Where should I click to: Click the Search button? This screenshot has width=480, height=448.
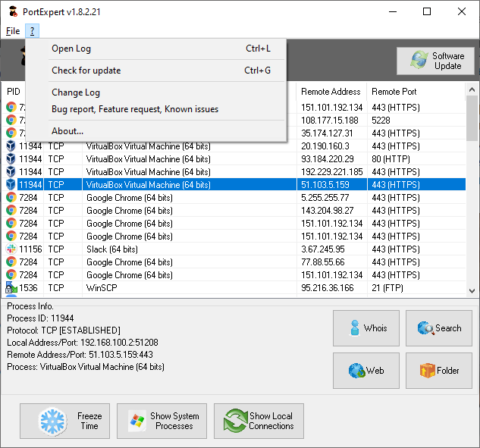(x=439, y=328)
